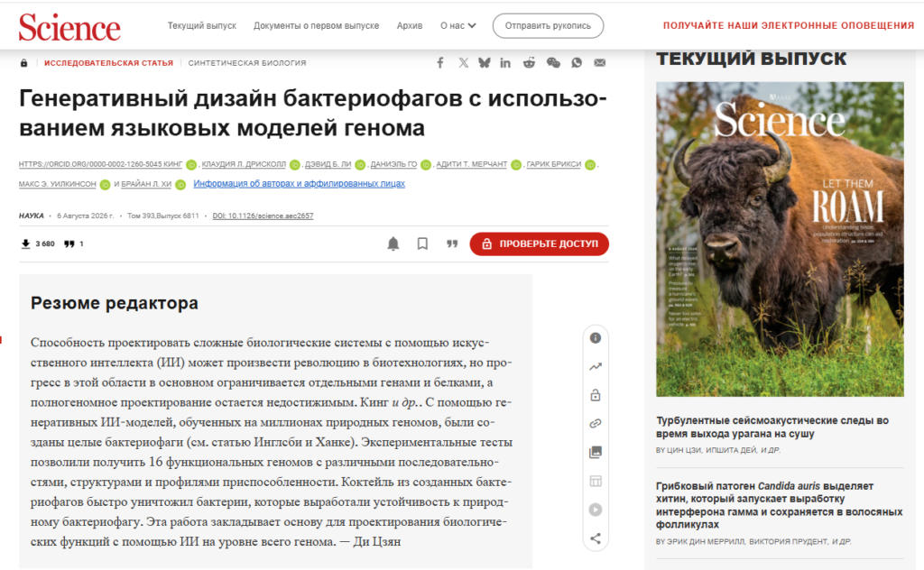
Task: Click share icon in side toolbar
Action: pyautogui.click(x=596, y=538)
